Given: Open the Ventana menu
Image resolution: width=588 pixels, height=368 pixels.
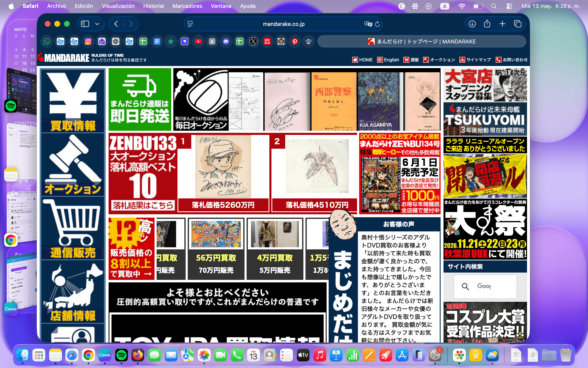Looking at the screenshot, I should click(x=221, y=6).
